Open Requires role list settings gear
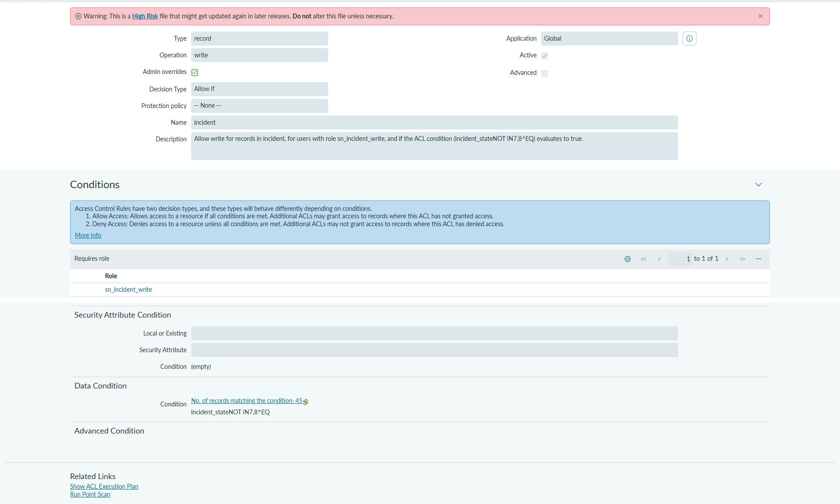Viewport: 840px width, 504px height. pos(627,259)
